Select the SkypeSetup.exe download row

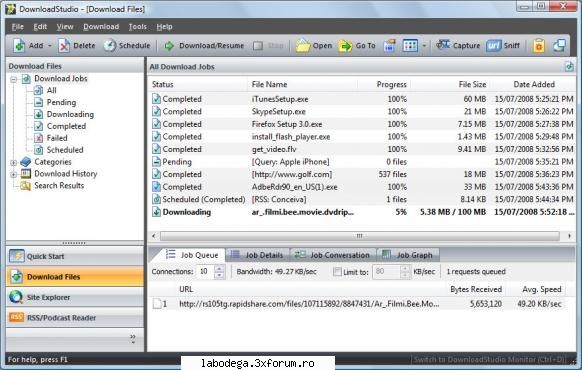(362, 111)
